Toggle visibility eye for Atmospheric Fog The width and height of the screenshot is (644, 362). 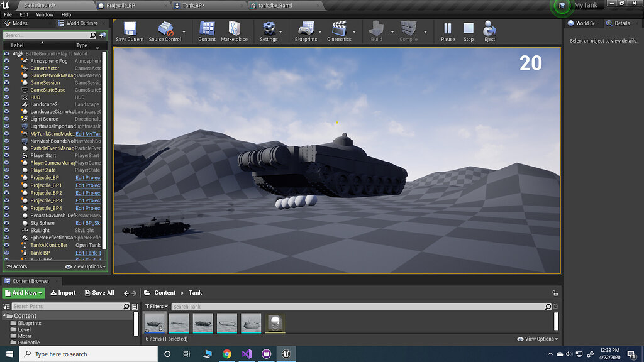pos(7,61)
